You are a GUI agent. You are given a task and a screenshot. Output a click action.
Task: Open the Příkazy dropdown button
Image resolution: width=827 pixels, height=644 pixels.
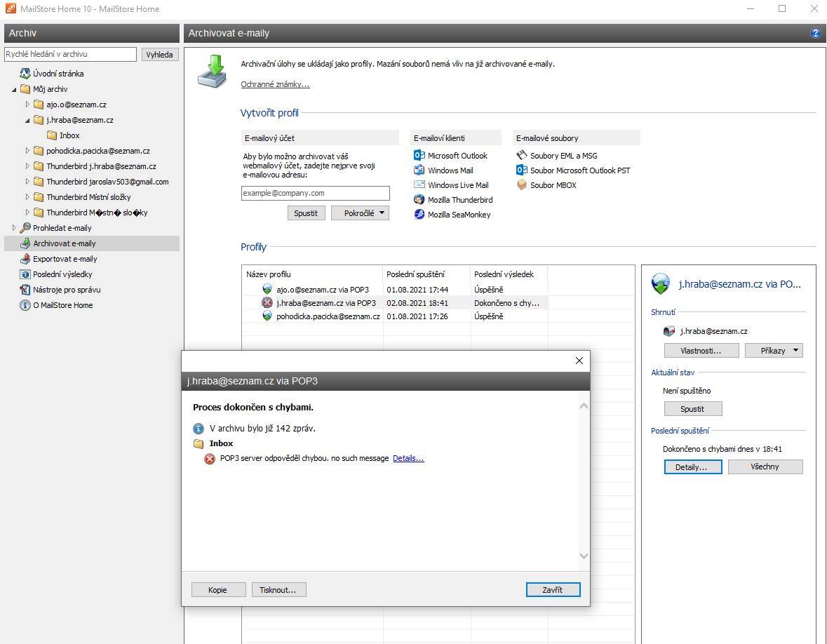774,350
